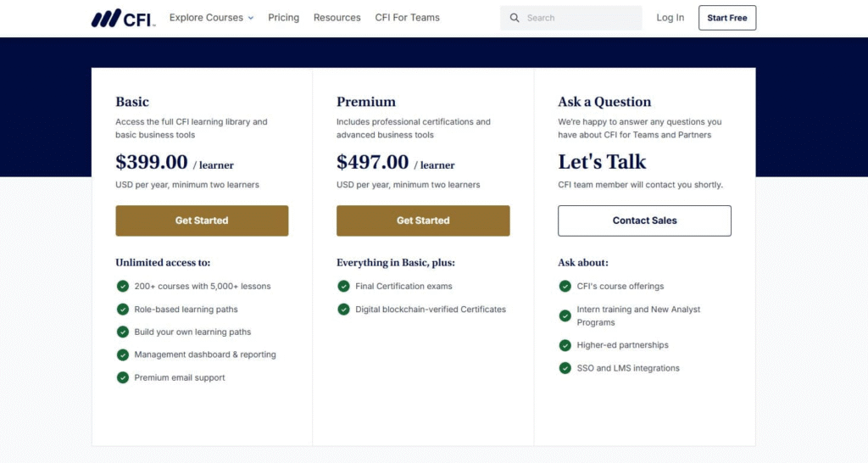Click checkmark beside Management dashboard & reporting
Image resolution: width=868 pixels, height=463 pixels.
(122, 354)
